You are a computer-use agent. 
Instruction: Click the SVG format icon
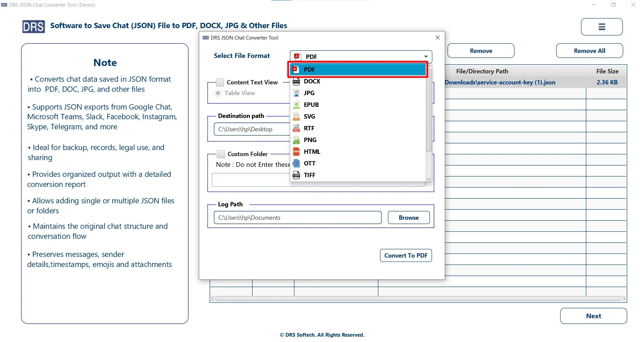point(297,117)
